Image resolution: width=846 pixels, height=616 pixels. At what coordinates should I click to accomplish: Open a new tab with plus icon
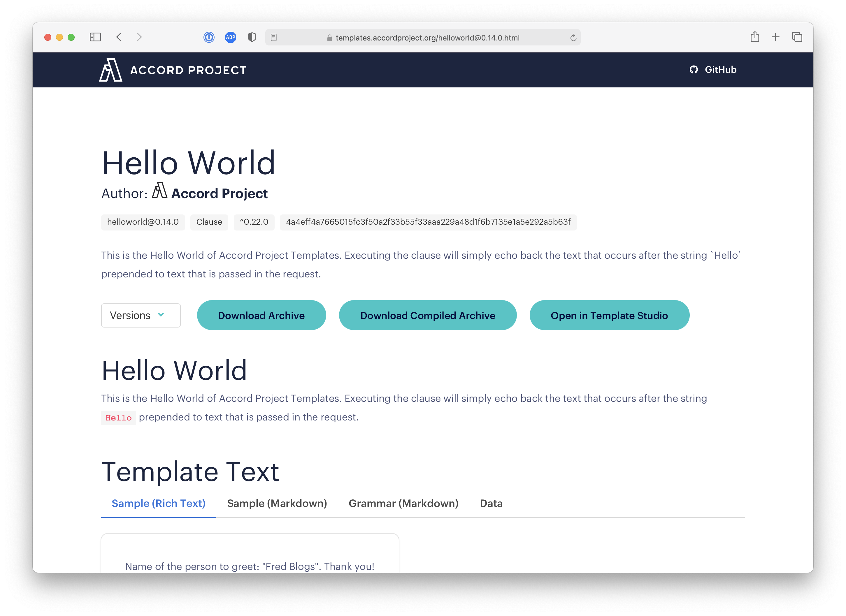(x=775, y=37)
